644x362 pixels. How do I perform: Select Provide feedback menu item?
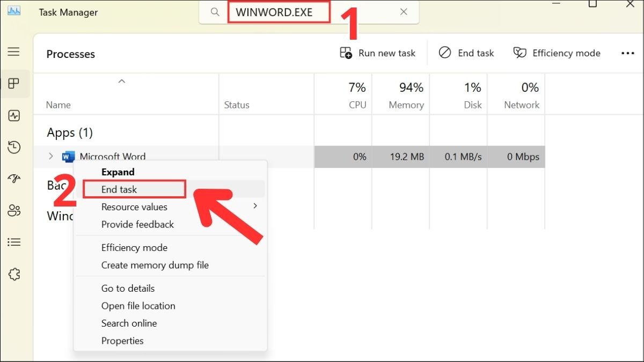(171, 224)
